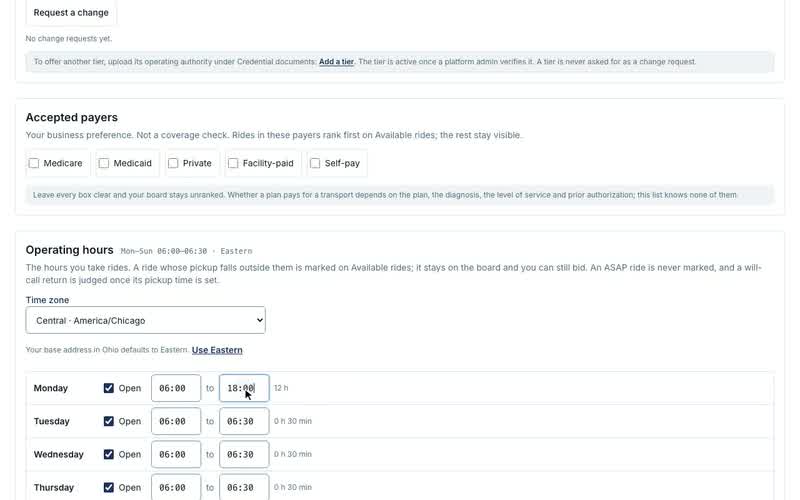800x500 pixels.
Task: Check the Private payer option
Action: coord(173,163)
